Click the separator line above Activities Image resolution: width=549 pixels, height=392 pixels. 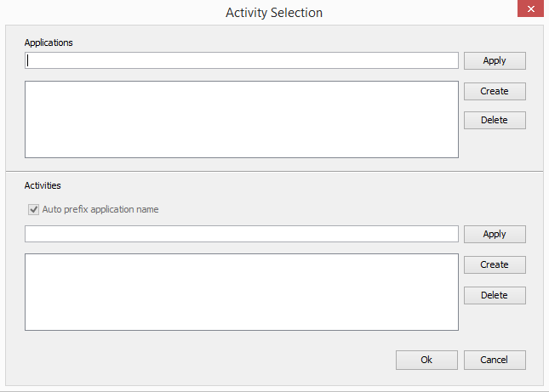point(274,172)
